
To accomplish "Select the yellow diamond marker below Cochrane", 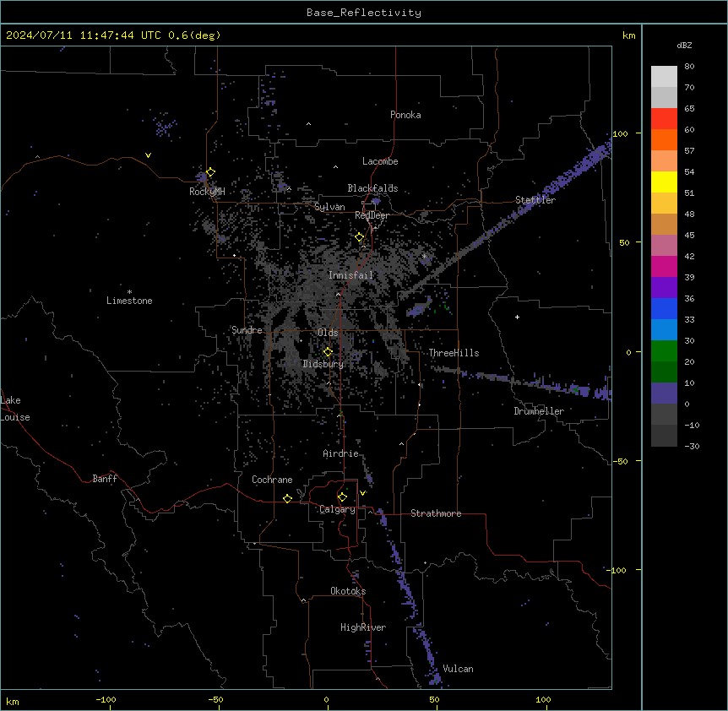I will point(287,498).
